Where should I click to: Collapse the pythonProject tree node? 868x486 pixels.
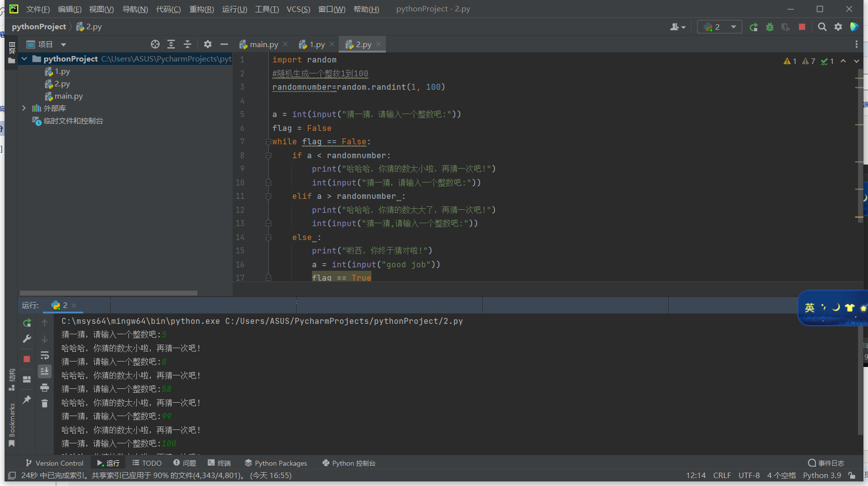coord(24,59)
